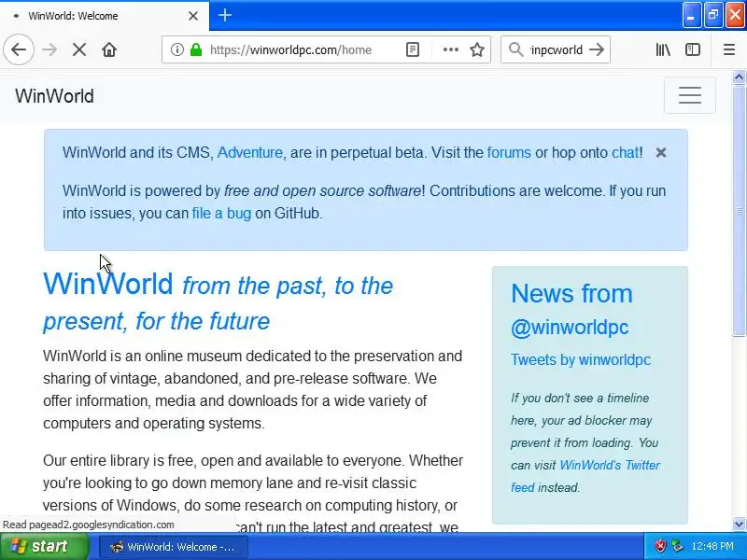Dismiss the blue beta notice banner
747x560 pixels.
point(661,152)
